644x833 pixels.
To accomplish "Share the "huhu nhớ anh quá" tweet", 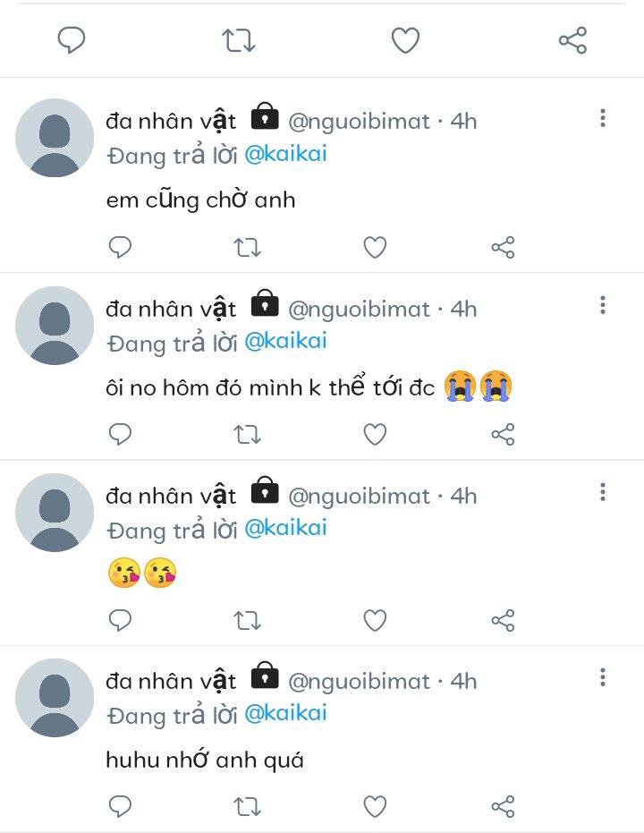I will (503, 806).
